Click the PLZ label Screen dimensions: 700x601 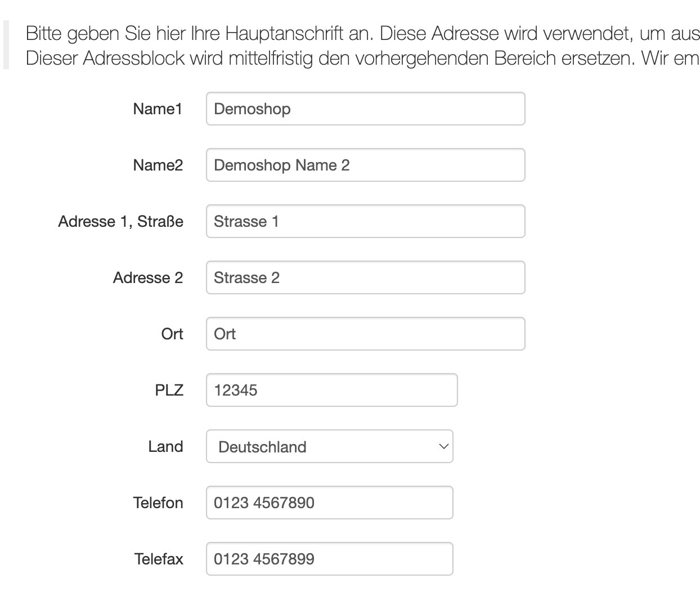[x=169, y=390]
